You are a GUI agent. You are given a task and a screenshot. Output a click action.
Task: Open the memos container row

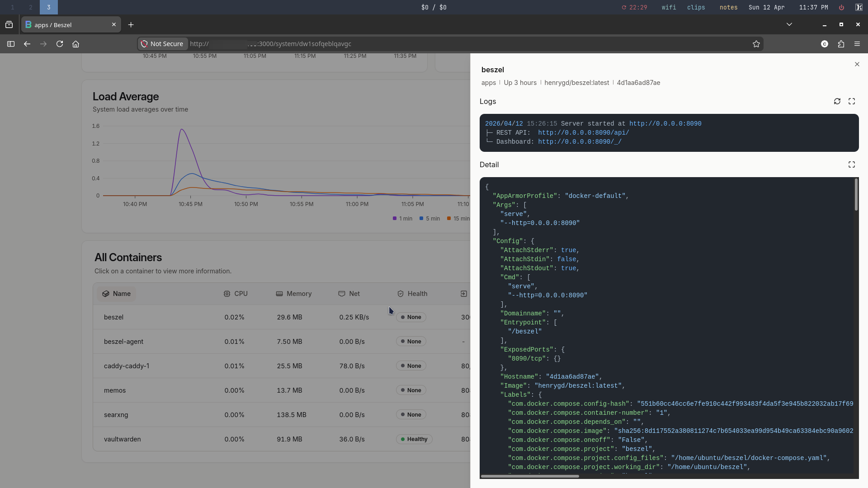[282, 390]
